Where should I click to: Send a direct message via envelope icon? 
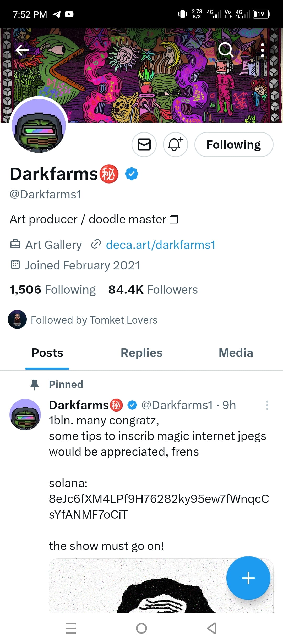(x=144, y=145)
